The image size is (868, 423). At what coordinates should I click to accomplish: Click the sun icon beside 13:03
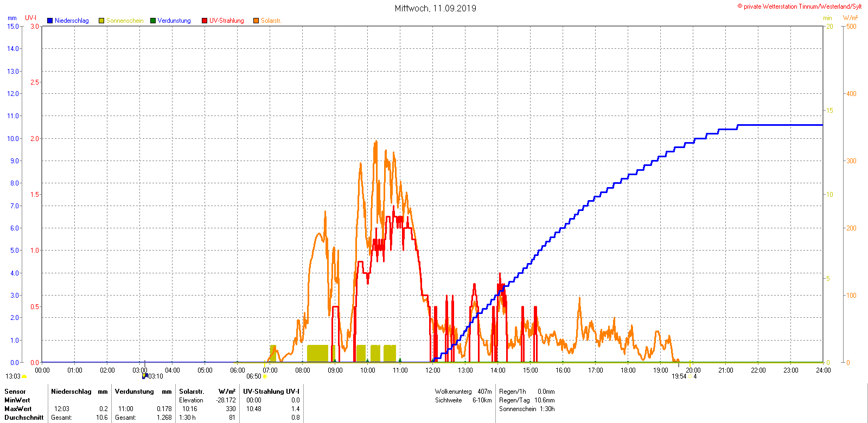[x=24, y=376]
